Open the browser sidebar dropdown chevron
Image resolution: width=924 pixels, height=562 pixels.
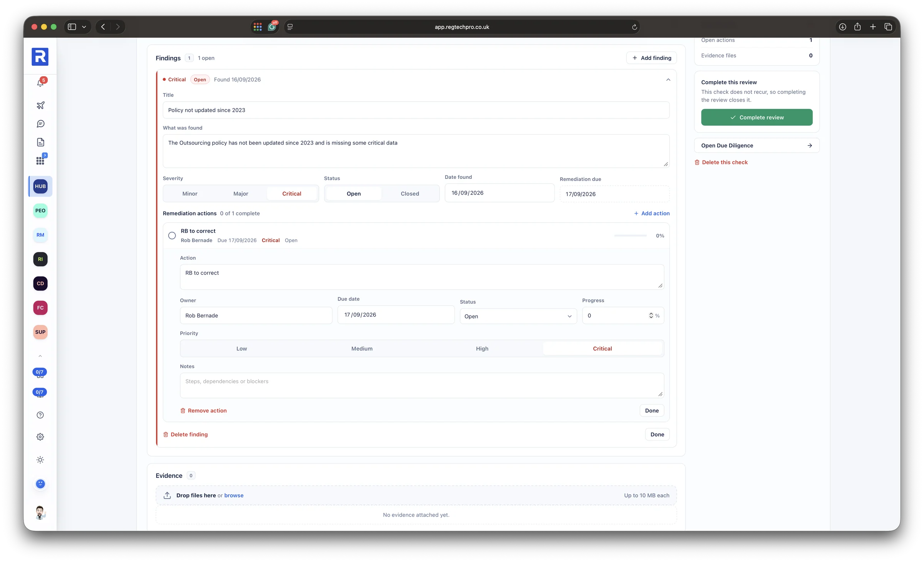click(x=84, y=27)
